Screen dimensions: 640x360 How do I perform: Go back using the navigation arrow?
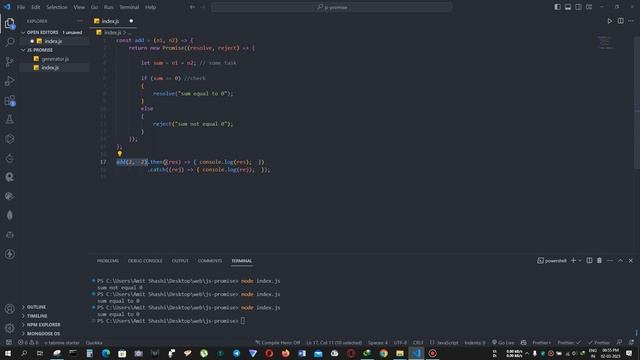point(192,7)
